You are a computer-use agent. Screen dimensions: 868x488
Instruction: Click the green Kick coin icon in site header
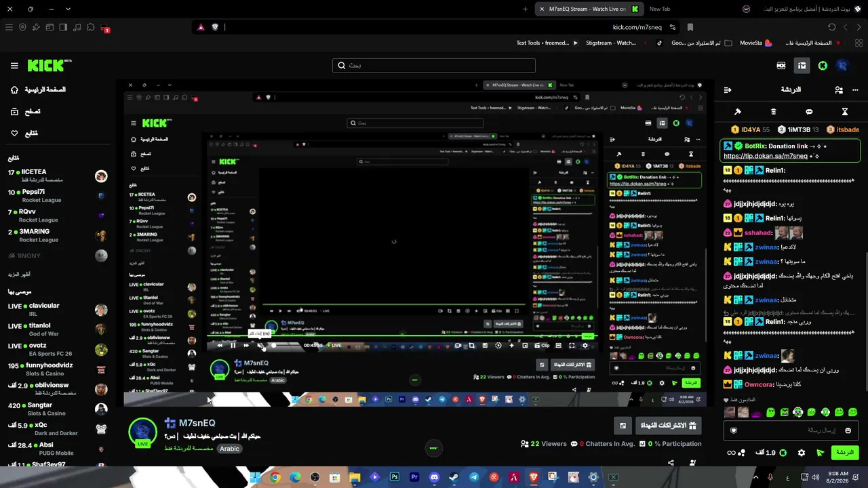point(823,66)
